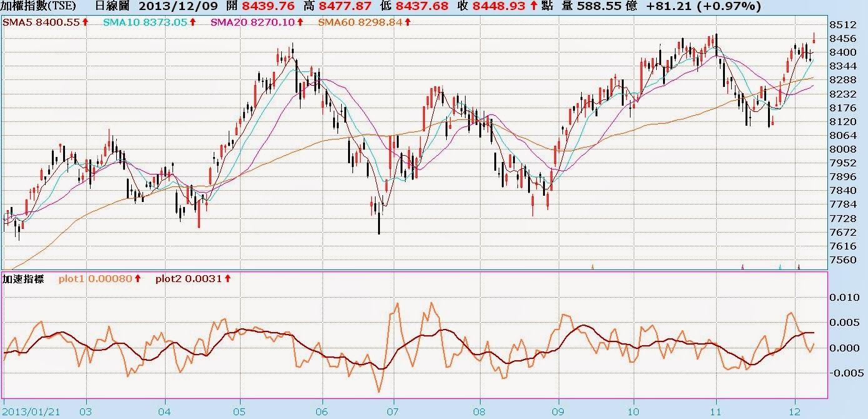Select the SMA5 8400.55 legend entry

(41, 22)
